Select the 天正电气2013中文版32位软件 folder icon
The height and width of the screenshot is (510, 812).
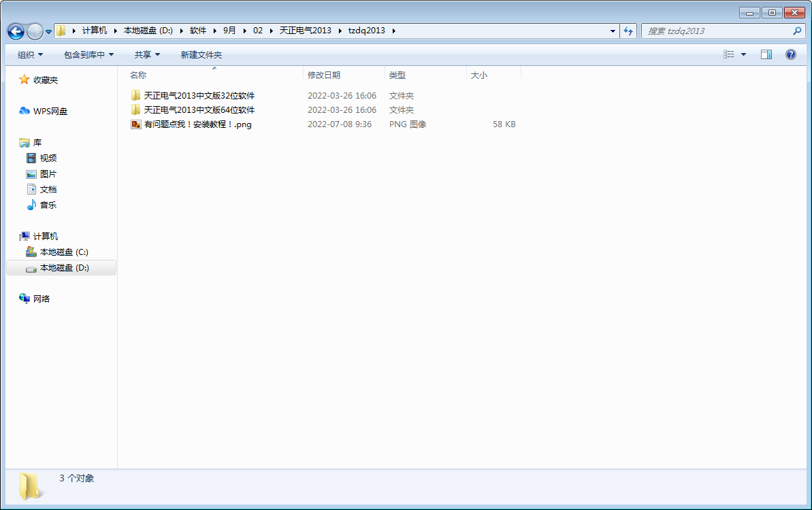pyautogui.click(x=135, y=95)
